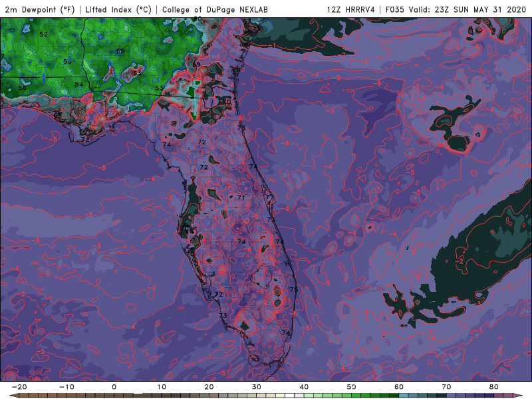This screenshot has width=532, height=399.
Task: Click the 30 label on the color scale
Action: (257, 387)
